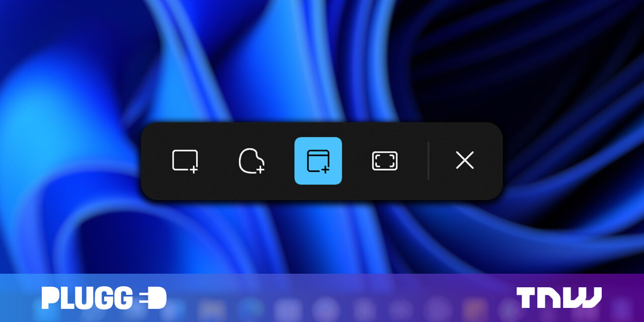Viewport: 644px width, 322px height.
Task: Activate freehand region capture
Action: click(252, 160)
